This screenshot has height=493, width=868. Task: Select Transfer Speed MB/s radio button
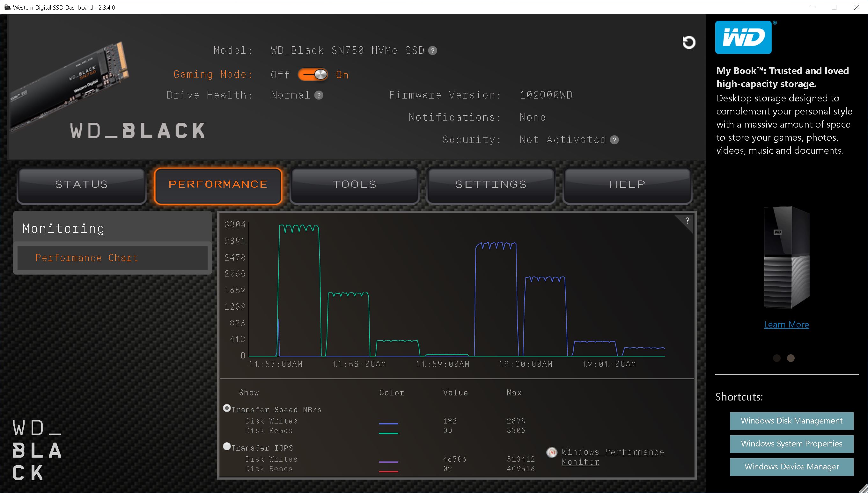(x=227, y=408)
